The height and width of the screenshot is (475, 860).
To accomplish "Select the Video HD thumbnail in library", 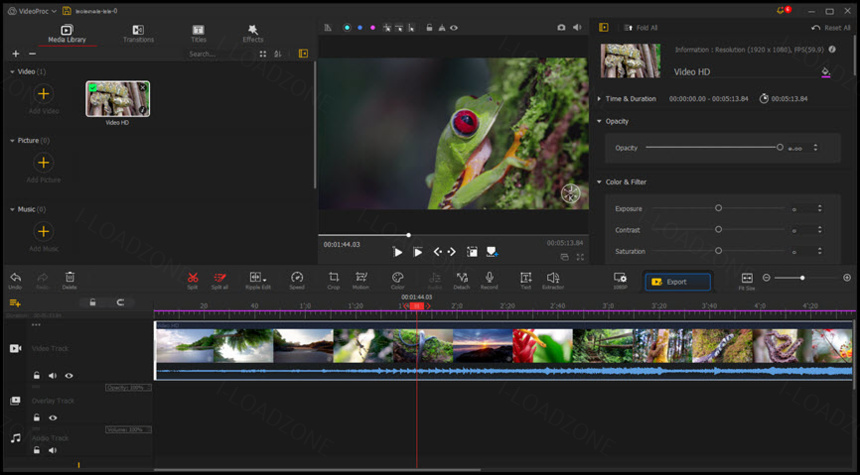I will (117, 99).
